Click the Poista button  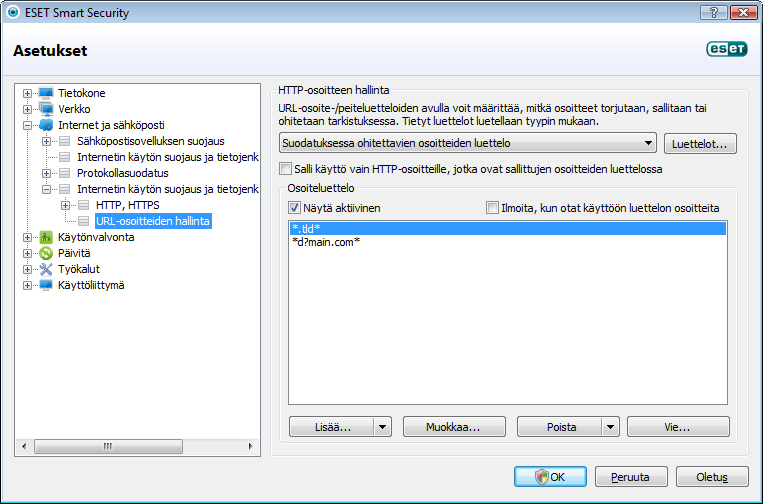pyautogui.click(x=561, y=427)
